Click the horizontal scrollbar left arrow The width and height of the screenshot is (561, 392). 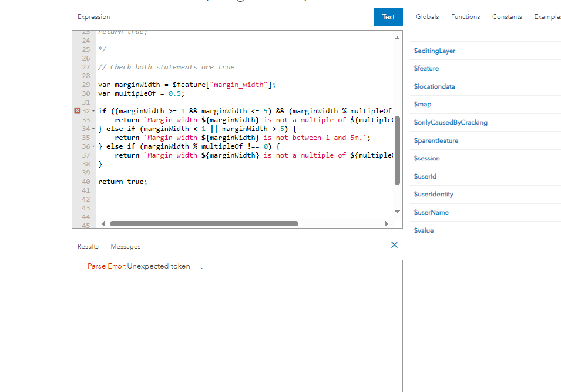tap(103, 223)
